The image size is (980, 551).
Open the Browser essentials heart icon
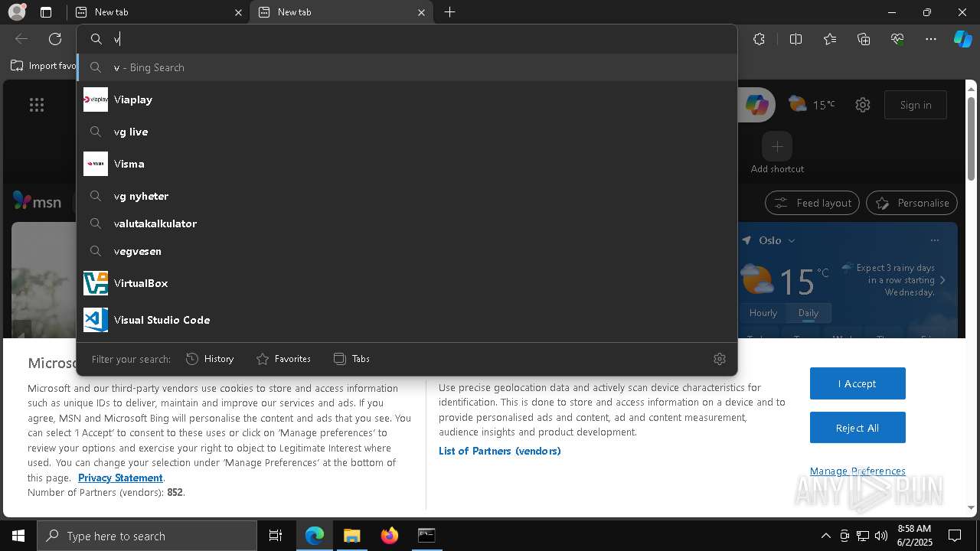pos(897,39)
